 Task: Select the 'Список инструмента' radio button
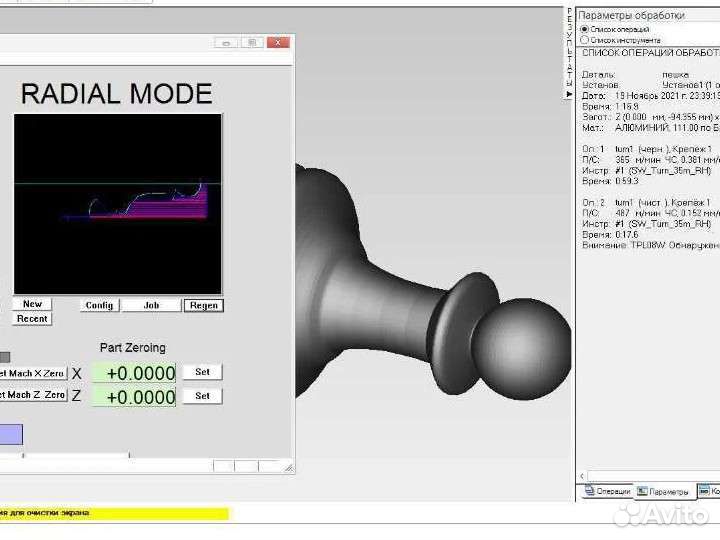584,40
